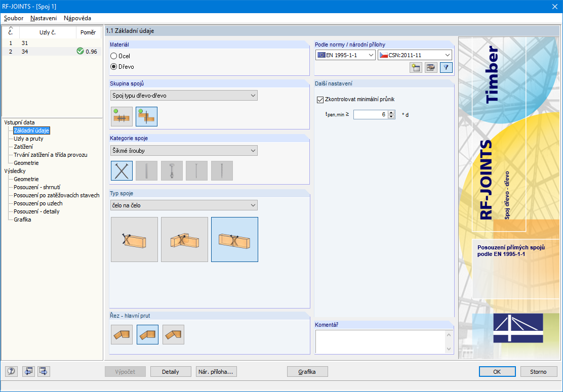The height and width of the screenshot is (392, 563).
Task: Go to the previous input window arrow icon
Action: pyautogui.click(x=28, y=372)
